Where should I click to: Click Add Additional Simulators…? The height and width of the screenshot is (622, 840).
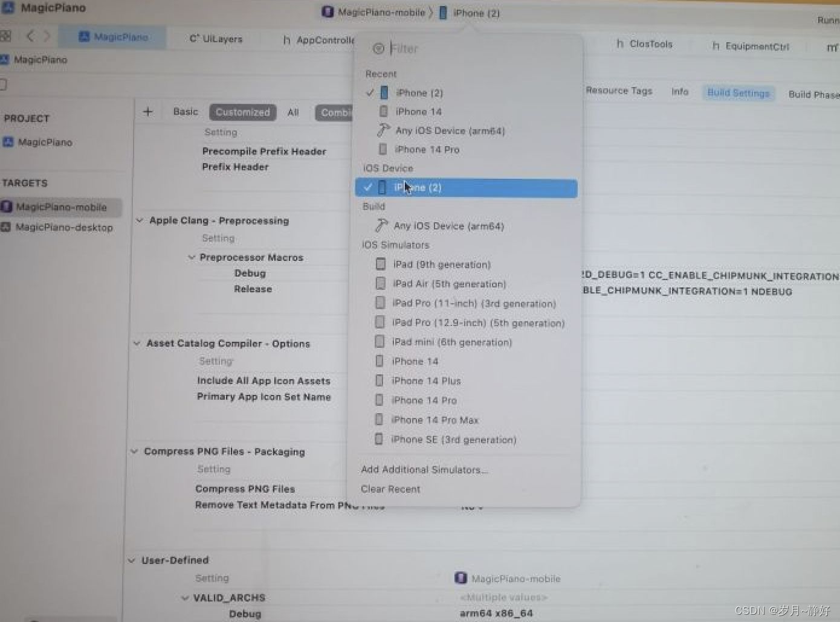coord(424,469)
